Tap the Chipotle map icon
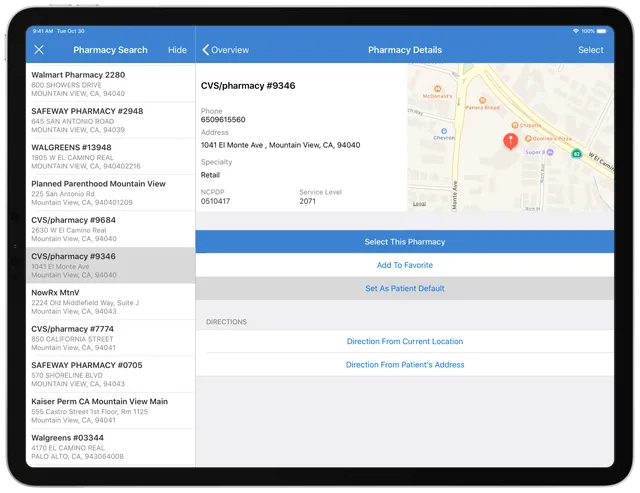 coord(515,125)
